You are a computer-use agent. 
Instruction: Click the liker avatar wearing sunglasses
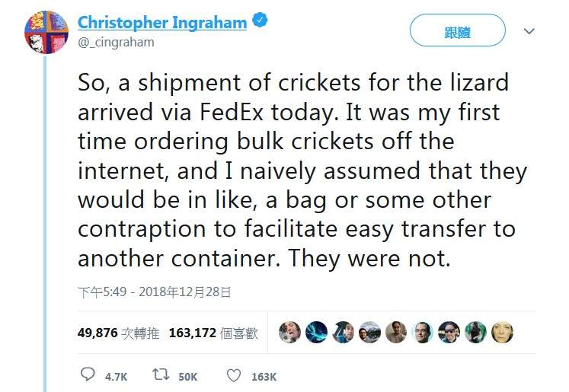449,332
